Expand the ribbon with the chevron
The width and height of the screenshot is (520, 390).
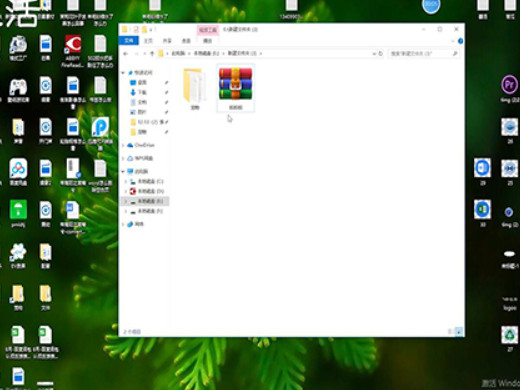coord(453,41)
